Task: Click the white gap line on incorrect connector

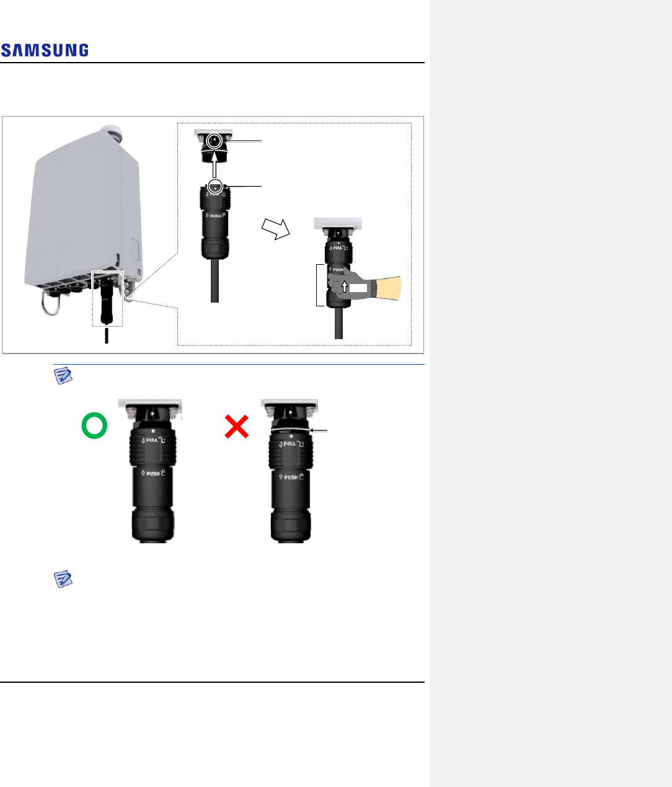Action: point(290,430)
